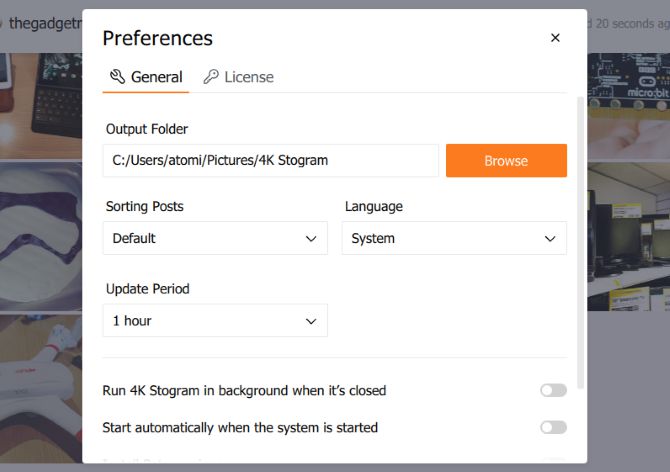Click the Preferences dialog vertical scrollbar
The width and height of the screenshot is (670, 472).
[x=580, y=243]
